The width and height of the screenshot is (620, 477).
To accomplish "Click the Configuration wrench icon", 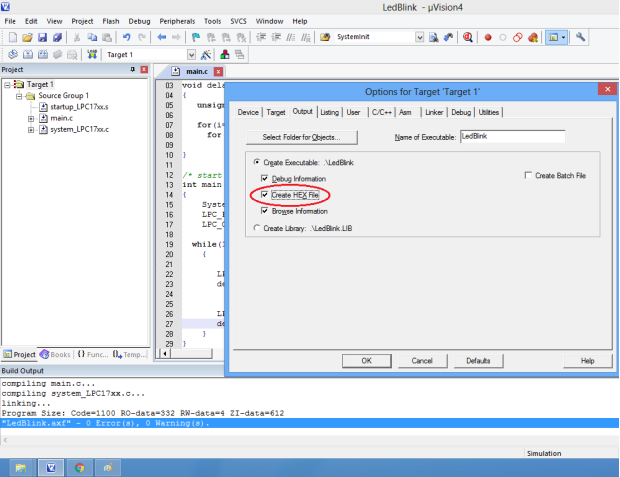I will point(581,37).
